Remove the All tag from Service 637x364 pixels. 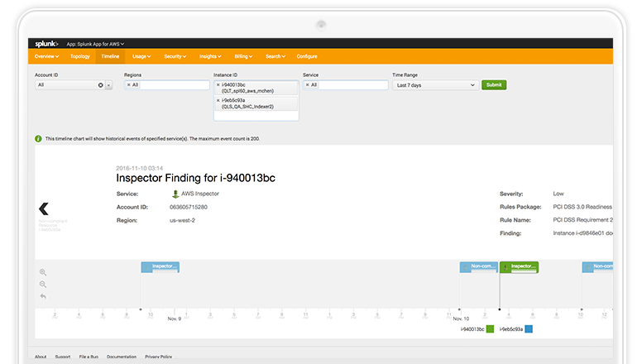(x=308, y=85)
